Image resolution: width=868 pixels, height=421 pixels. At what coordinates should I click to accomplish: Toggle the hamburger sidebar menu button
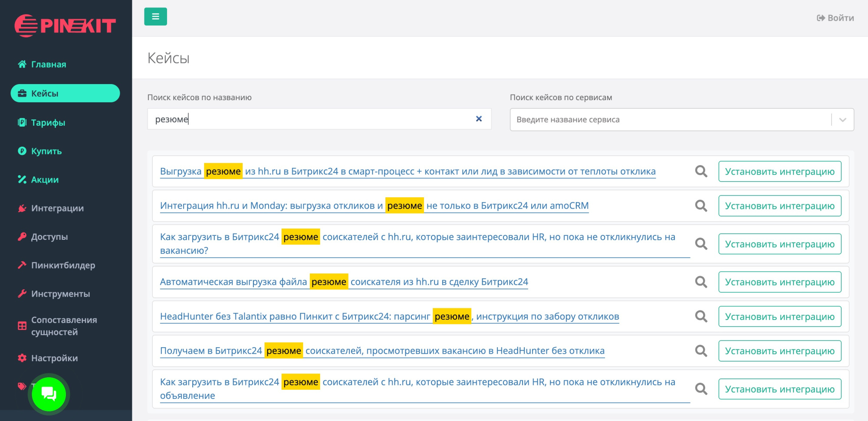tap(155, 17)
